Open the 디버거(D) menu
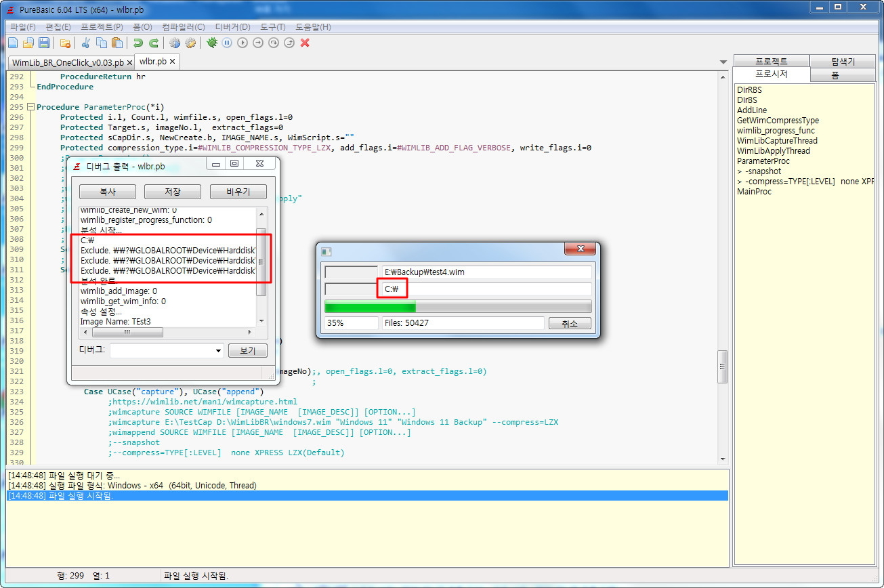 (232, 27)
